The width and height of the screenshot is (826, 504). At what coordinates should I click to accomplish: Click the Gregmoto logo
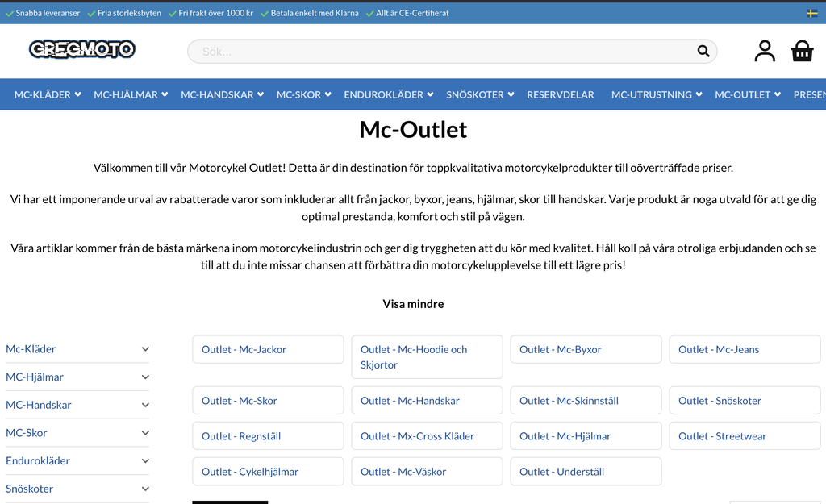coord(81,49)
